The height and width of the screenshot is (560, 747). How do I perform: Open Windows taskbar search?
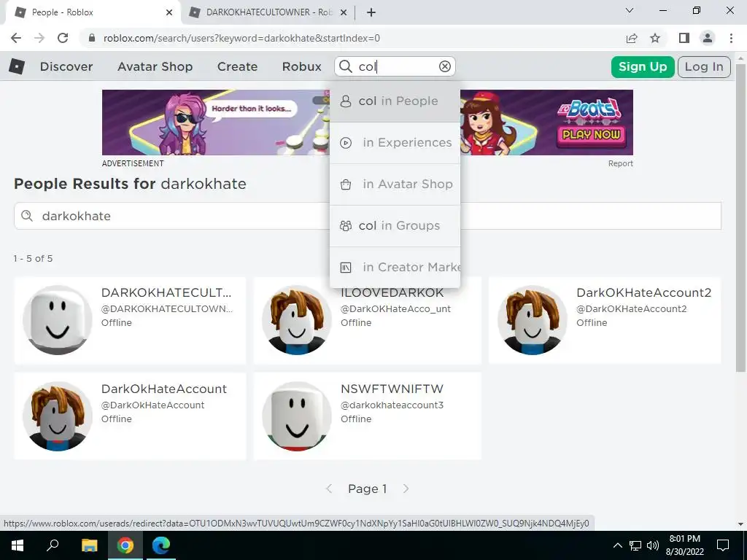[53, 545]
